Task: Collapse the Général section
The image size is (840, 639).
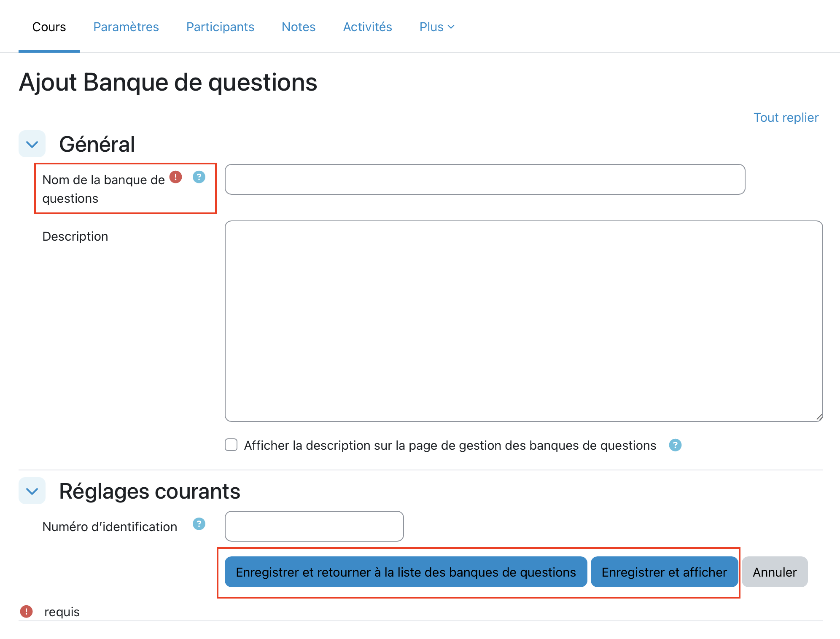Action: click(x=32, y=144)
